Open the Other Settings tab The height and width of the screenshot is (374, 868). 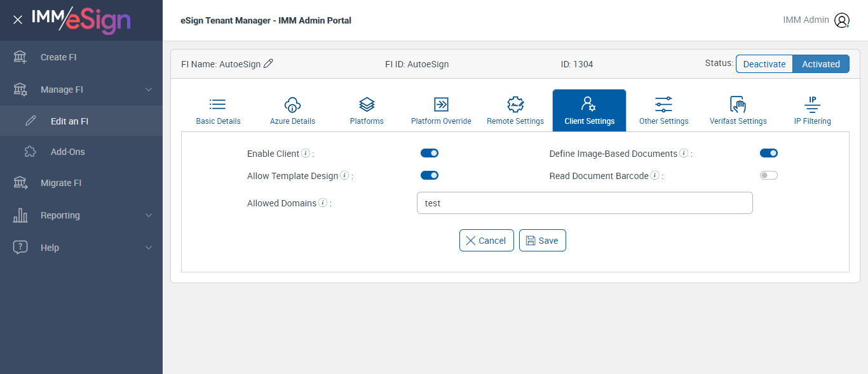pos(664,110)
